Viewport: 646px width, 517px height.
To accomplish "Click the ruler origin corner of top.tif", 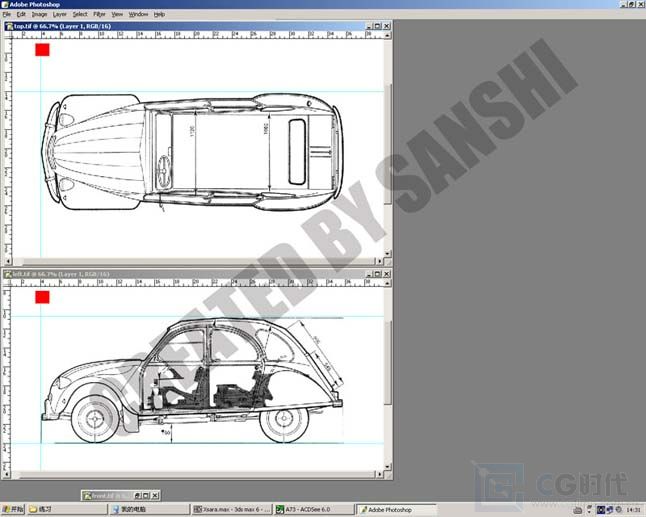I will tap(8, 35).
